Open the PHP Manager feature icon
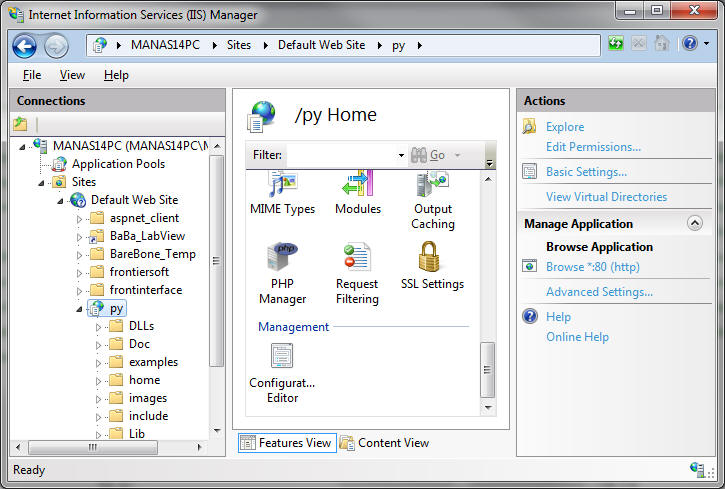 [282, 257]
